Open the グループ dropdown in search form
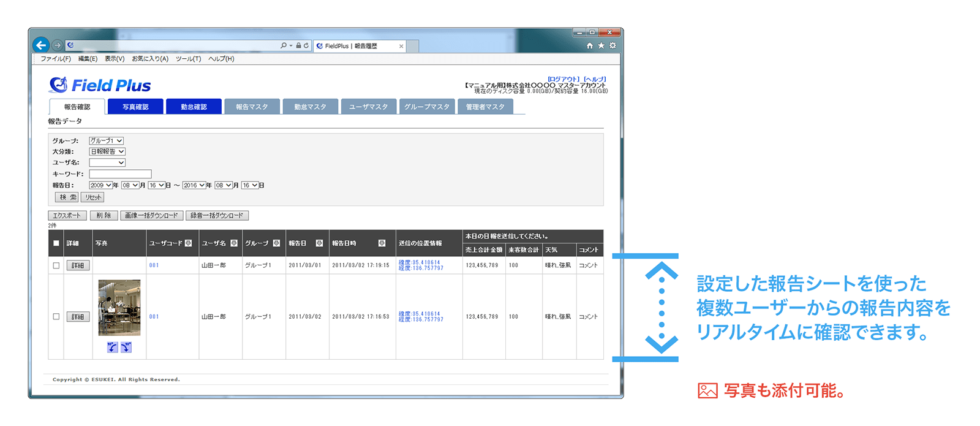 (107, 141)
